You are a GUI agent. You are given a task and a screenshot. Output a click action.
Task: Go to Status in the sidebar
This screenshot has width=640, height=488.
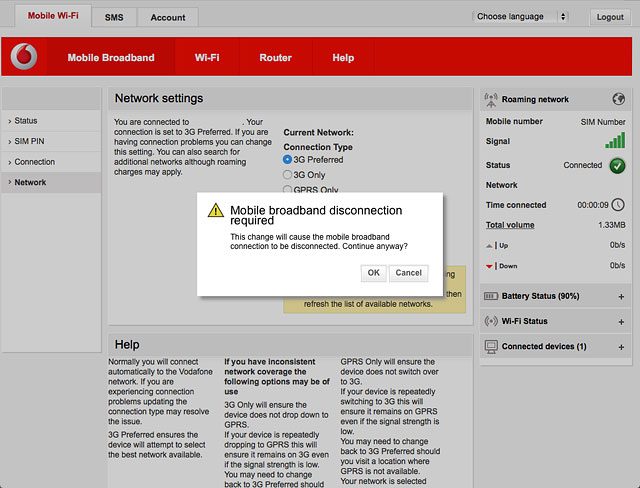tap(51, 121)
